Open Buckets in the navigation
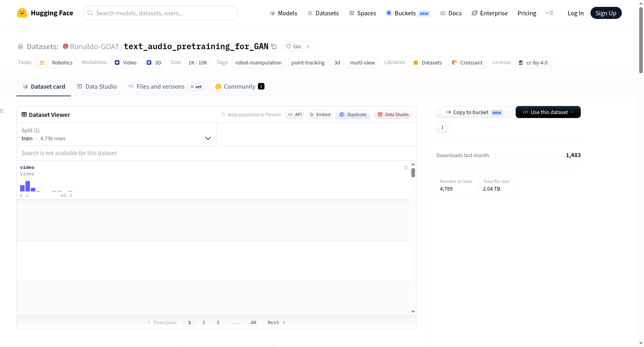This screenshot has width=644, height=347. click(408, 13)
